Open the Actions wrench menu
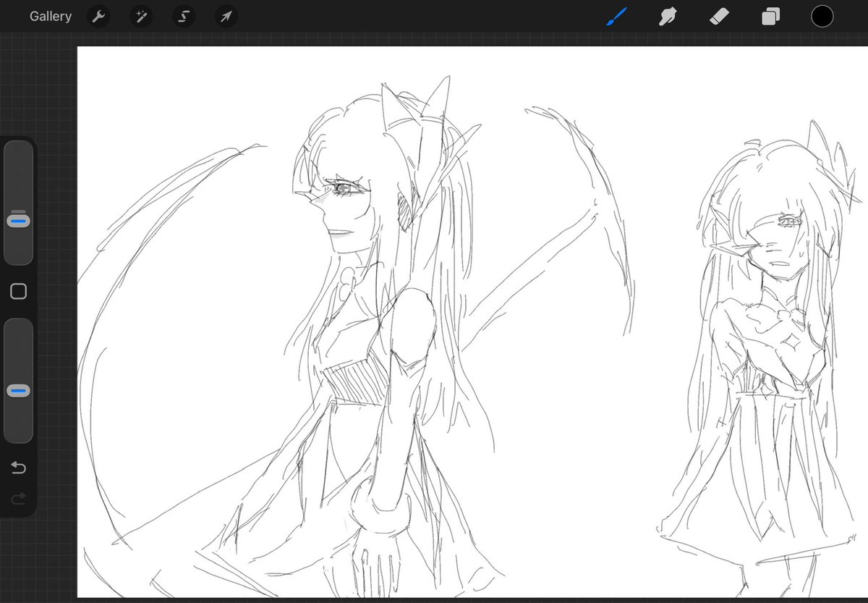This screenshot has height=603, width=868. 98,16
